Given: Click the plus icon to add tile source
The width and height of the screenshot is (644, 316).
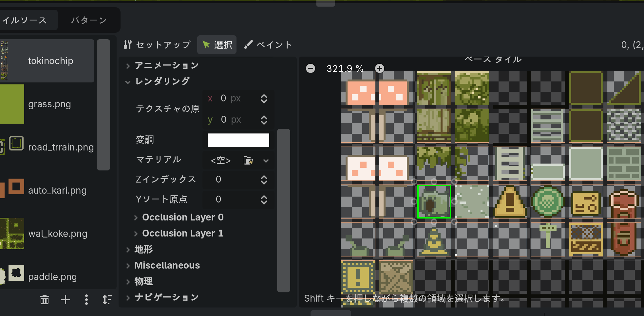Looking at the screenshot, I should pos(66,299).
